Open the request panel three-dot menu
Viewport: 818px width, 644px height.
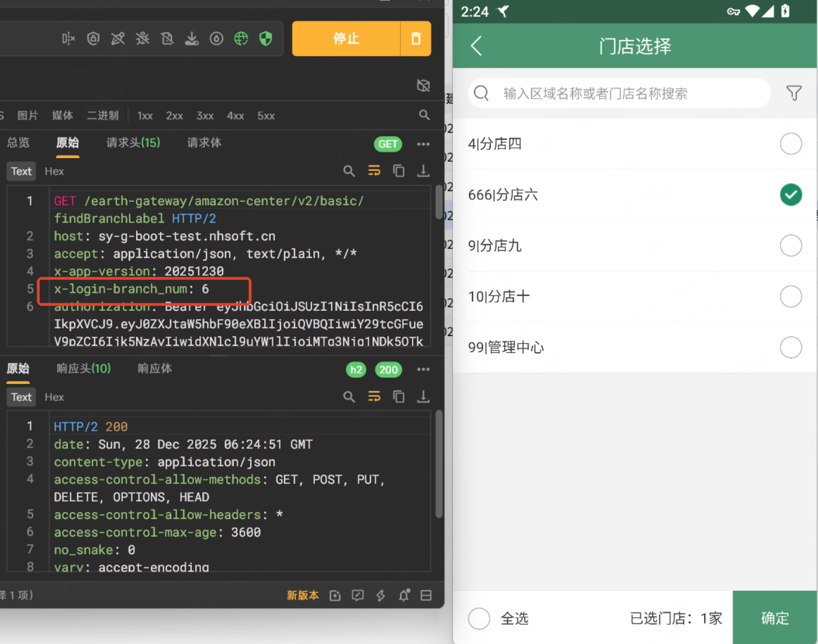pos(424,144)
